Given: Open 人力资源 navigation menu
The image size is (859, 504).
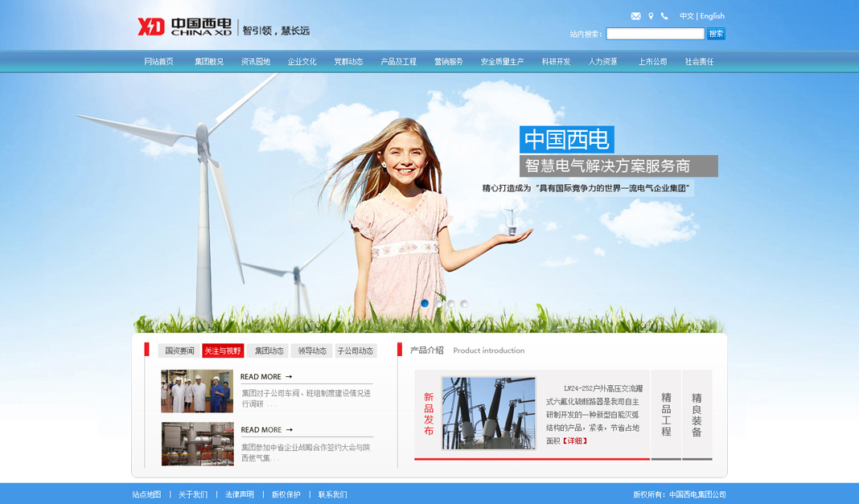Looking at the screenshot, I should click(x=602, y=61).
